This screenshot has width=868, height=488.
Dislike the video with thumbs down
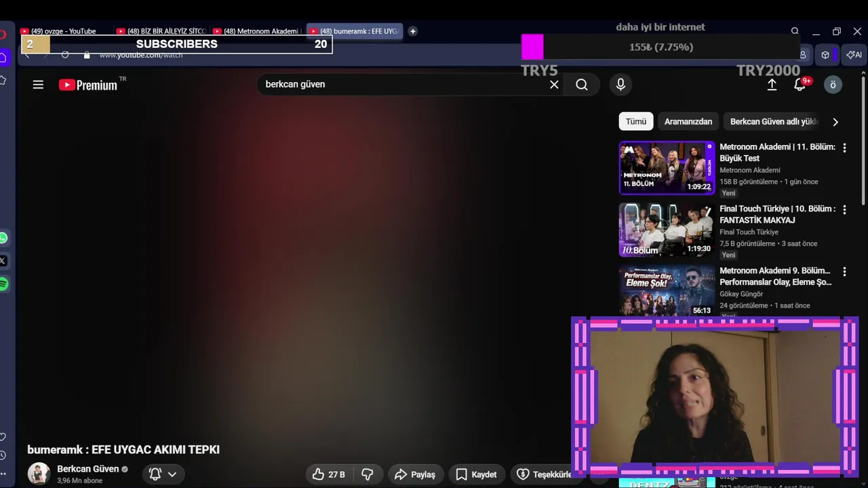(368, 474)
